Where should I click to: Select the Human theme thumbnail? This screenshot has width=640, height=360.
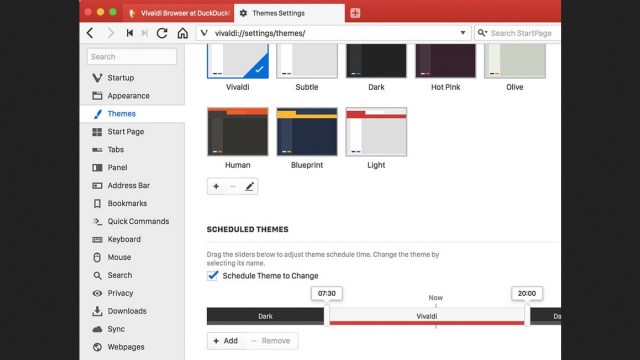(238, 131)
